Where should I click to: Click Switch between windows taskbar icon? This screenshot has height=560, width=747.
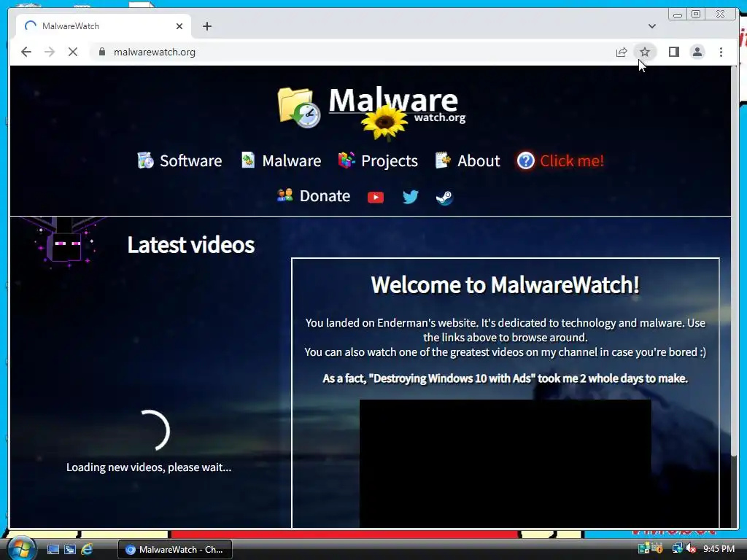coord(70,550)
